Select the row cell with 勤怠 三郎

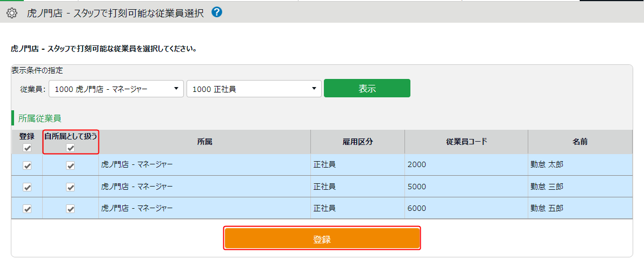(x=547, y=187)
